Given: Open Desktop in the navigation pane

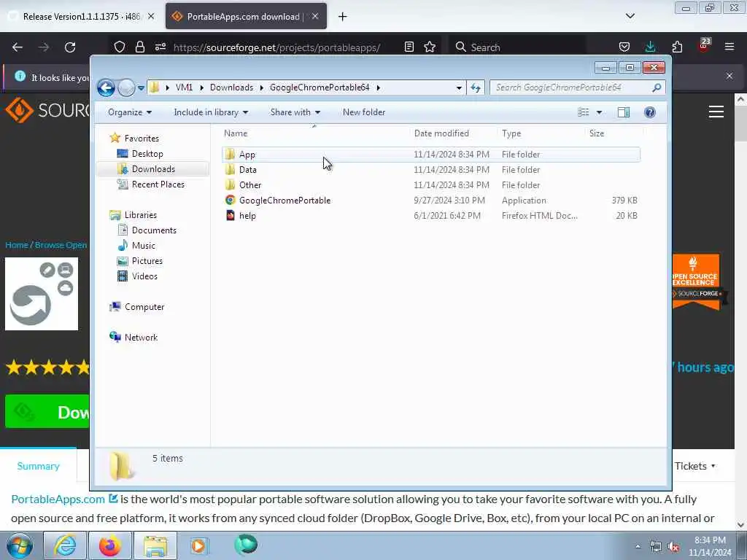Looking at the screenshot, I should 147,154.
